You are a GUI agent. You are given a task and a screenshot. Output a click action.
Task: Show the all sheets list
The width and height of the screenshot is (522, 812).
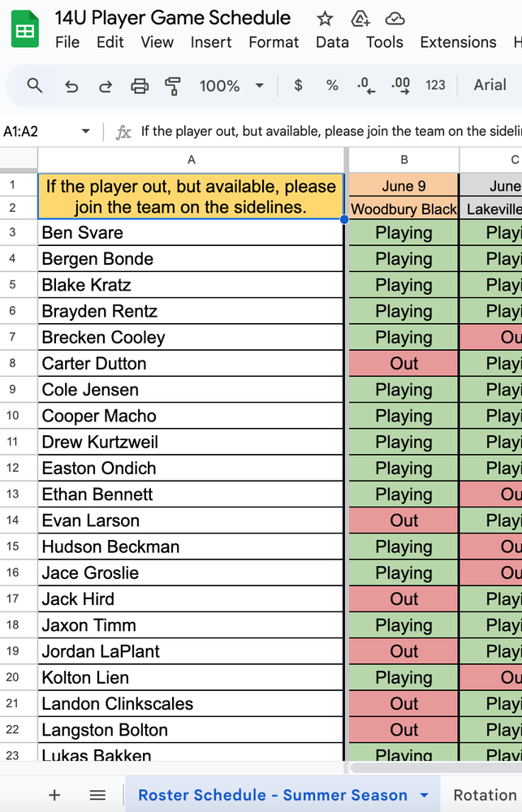[x=97, y=795]
